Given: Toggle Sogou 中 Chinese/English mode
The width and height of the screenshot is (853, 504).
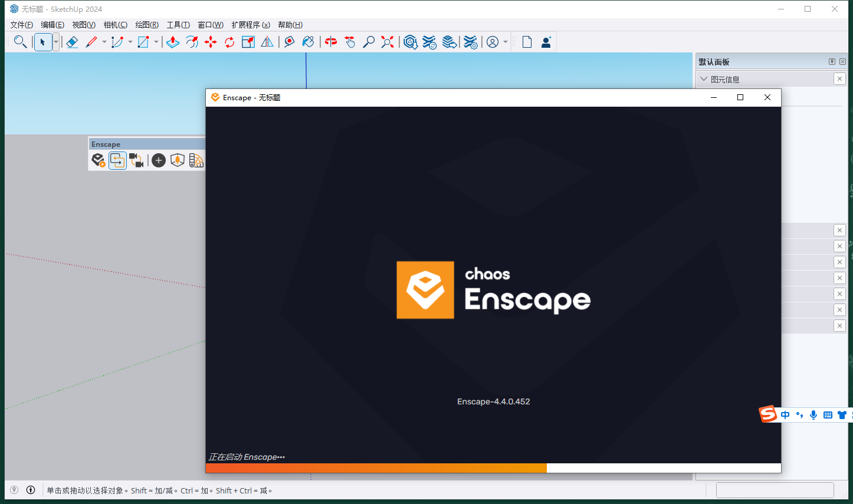Looking at the screenshot, I should pyautogui.click(x=785, y=415).
